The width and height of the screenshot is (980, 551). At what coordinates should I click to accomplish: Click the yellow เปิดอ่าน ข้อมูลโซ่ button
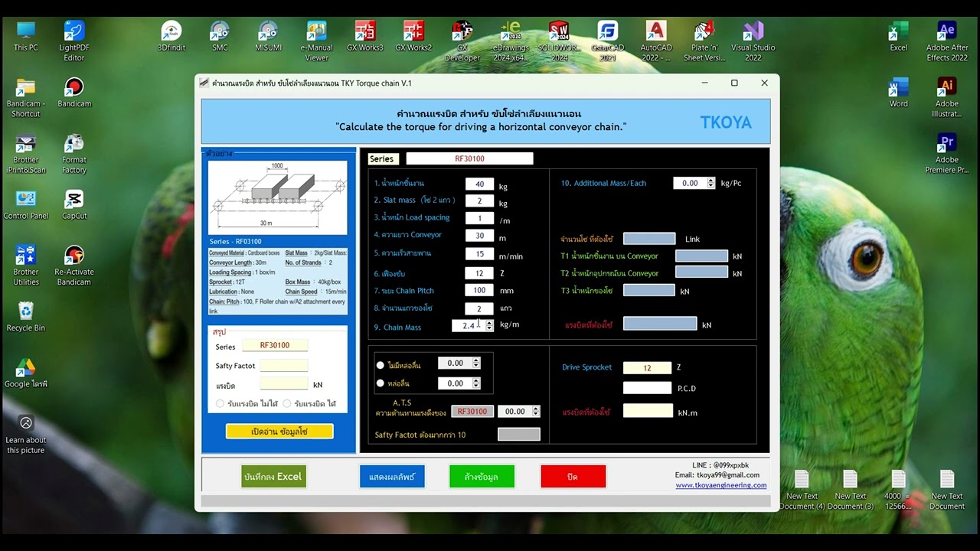tap(279, 432)
